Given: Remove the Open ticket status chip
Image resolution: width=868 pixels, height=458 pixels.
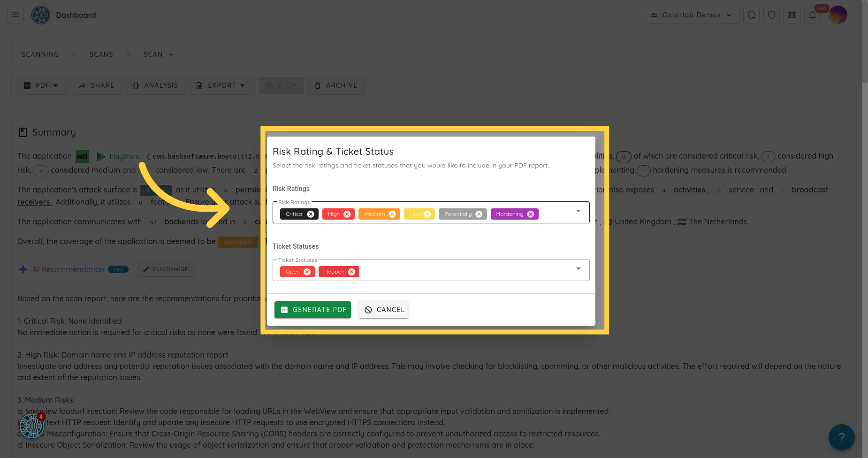Looking at the screenshot, I should pyautogui.click(x=307, y=272).
